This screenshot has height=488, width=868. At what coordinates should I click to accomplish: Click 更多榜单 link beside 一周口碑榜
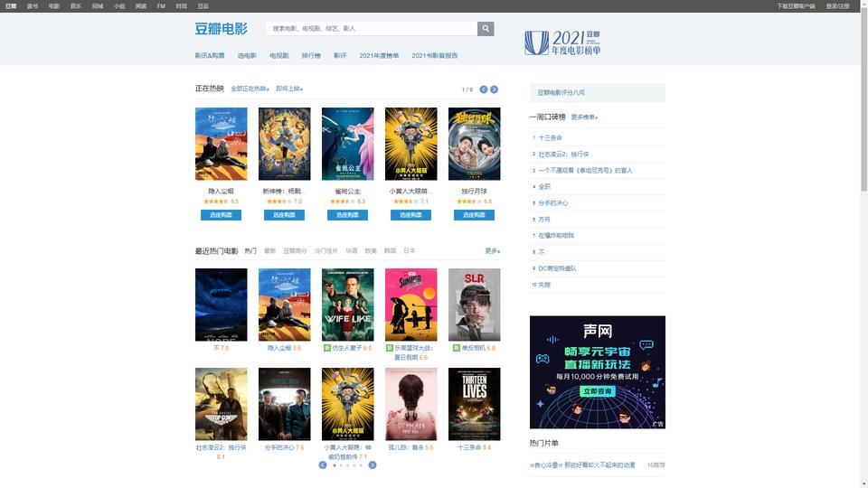(x=584, y=117)
